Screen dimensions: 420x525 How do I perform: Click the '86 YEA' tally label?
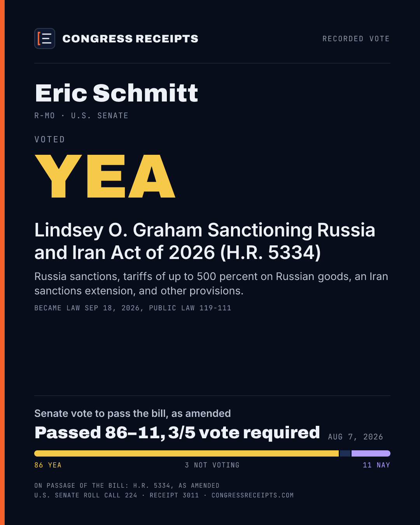pyautogui.click(x=48, y=465)
